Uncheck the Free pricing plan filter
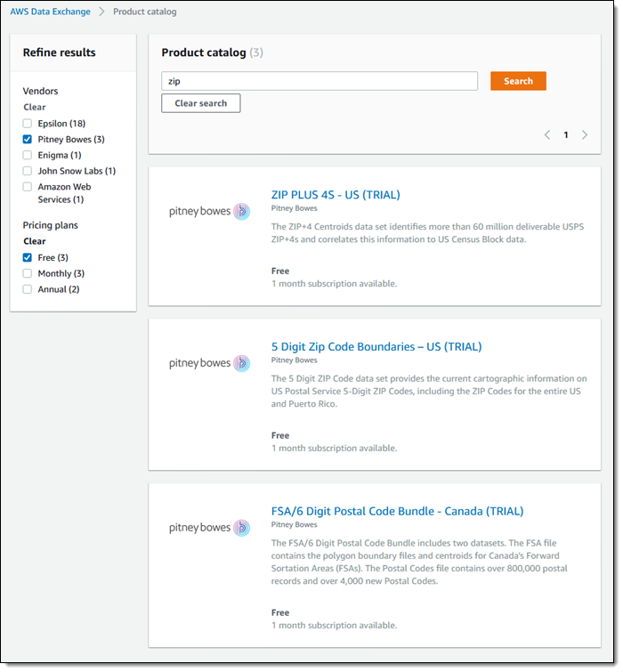The width and height of the screenshot is (623, 672). coord(28,258)
